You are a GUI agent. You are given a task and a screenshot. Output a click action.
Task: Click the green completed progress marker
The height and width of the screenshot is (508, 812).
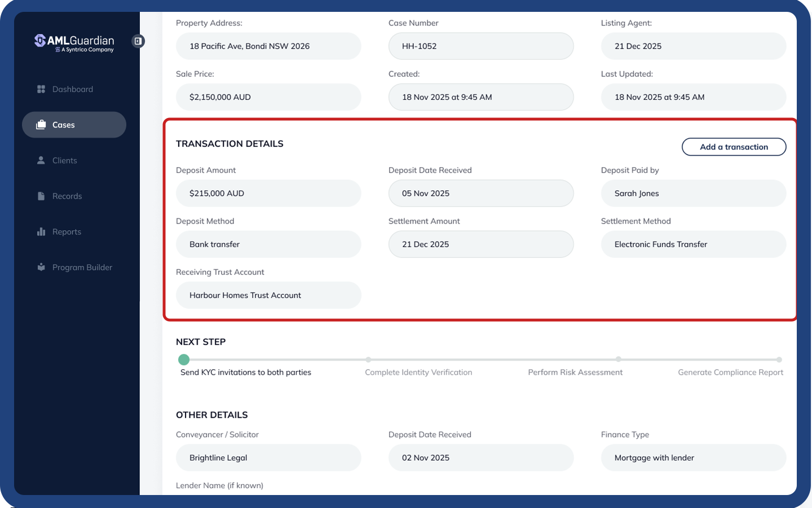click(x=184, y=360)
